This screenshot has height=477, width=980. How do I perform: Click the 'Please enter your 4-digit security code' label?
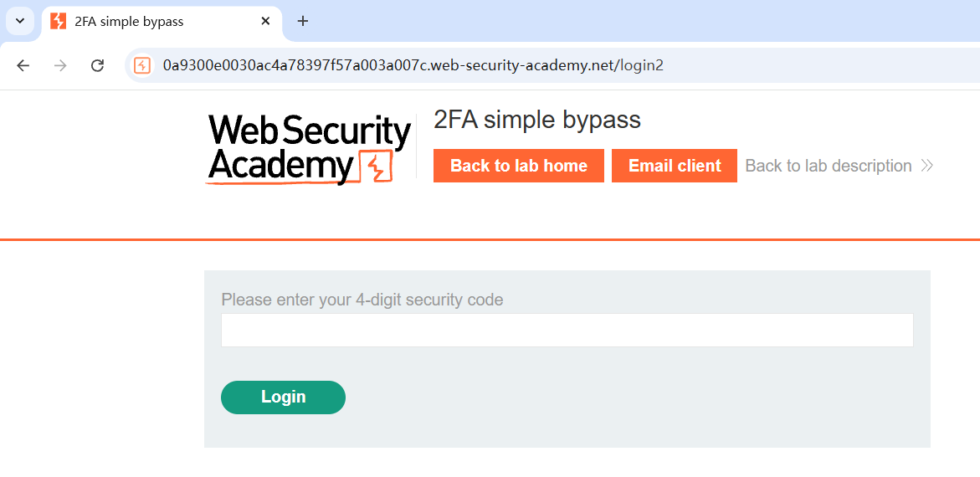[x=362, y=300]
